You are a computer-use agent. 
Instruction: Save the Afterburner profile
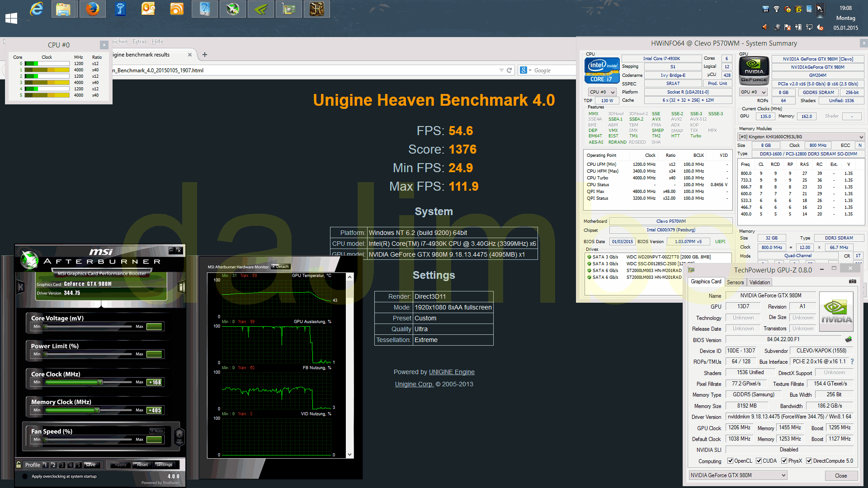[91, 465]
